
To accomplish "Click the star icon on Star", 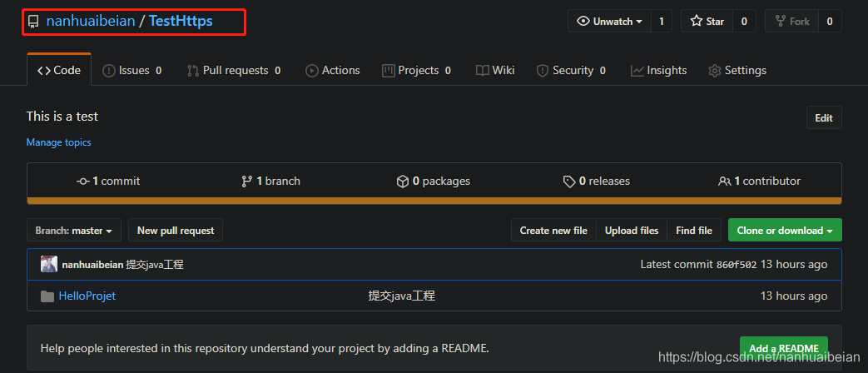I will [x=697, y=21].
